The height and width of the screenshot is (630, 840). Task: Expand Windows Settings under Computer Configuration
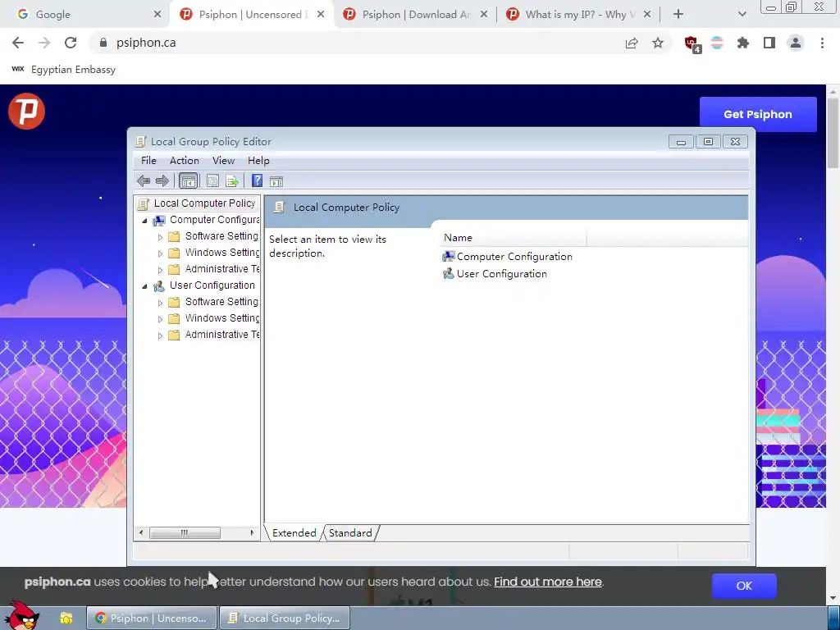coord(160,253)
